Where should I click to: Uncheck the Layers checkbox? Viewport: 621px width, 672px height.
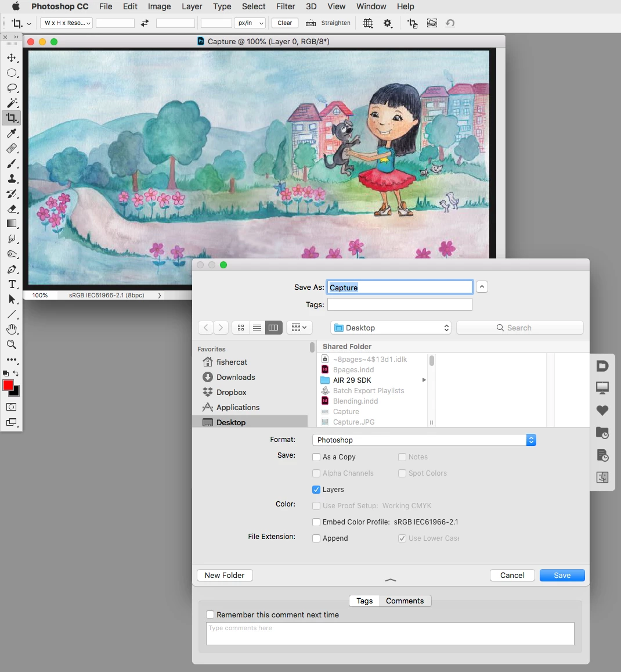tap(316, 490)
